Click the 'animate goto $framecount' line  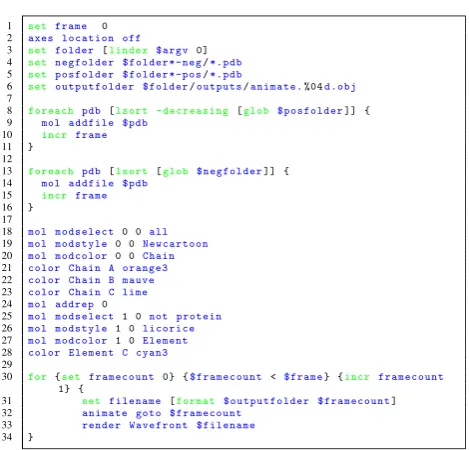[x=162, y=413]
